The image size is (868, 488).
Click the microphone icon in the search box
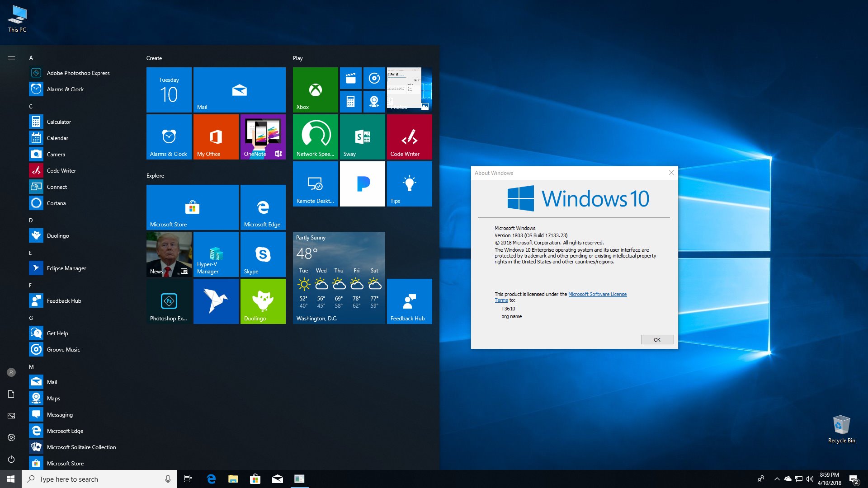pyautogui.click(x=168, y=479)
